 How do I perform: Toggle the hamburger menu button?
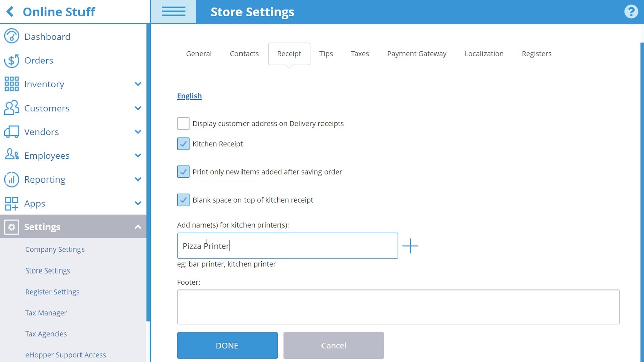(x=173, y=12)
